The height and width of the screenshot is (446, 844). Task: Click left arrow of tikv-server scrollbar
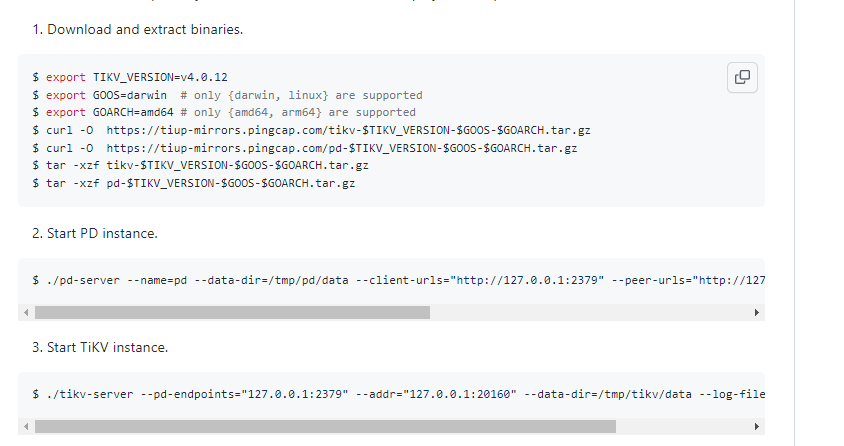click(25, 427)
